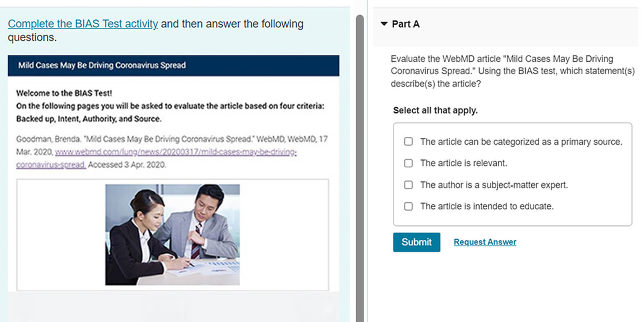Click the 'Mild Cases May Be Driving Coronavirus Spread' header bar
Image resolution: width=644 pixels, height=322 pixels.
pyautogui.click(x=173, y=66)
